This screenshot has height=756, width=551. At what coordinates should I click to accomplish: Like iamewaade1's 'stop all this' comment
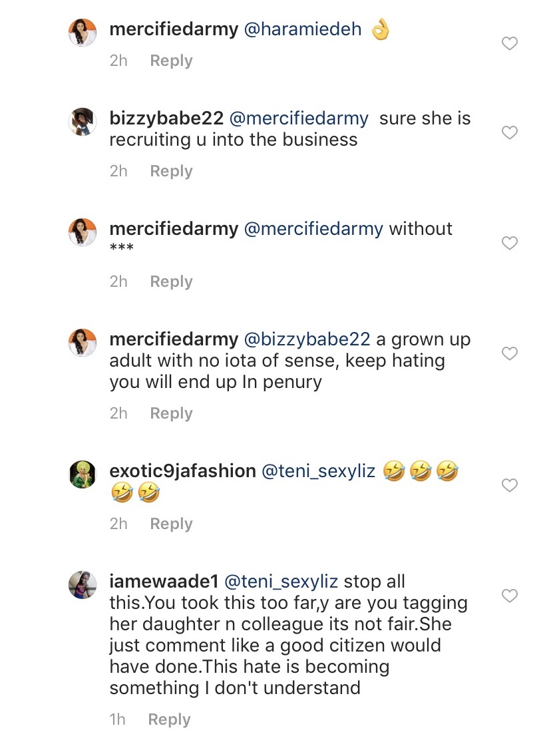(x=510, y=596)
